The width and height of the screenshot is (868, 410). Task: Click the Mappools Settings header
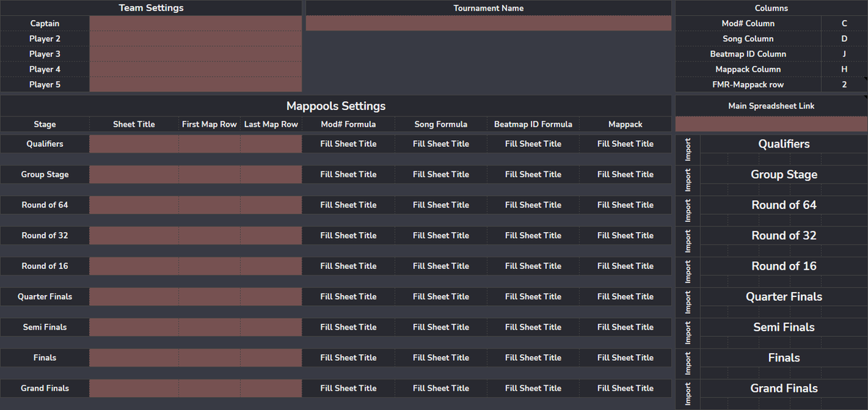[336, 106]
